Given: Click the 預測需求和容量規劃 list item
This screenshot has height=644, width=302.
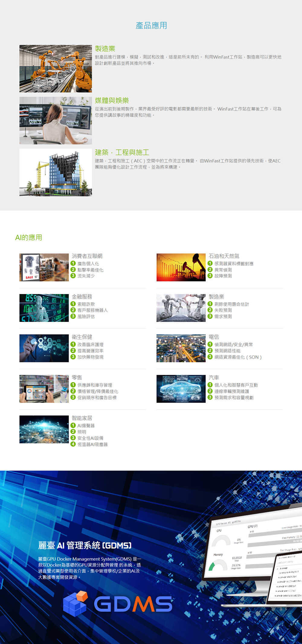Looking at the screenshot, I should point(234,398).
